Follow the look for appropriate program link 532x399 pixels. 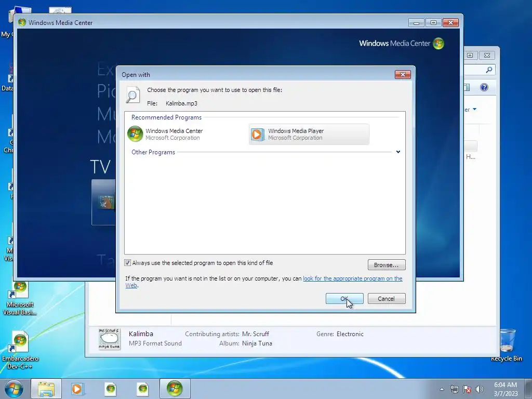coord(353,278)
